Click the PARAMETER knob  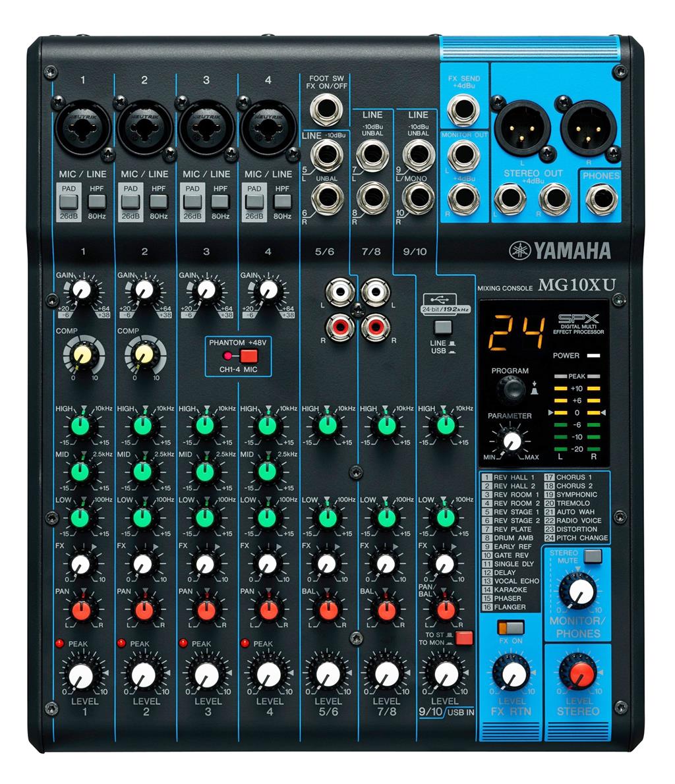point(512,441)
